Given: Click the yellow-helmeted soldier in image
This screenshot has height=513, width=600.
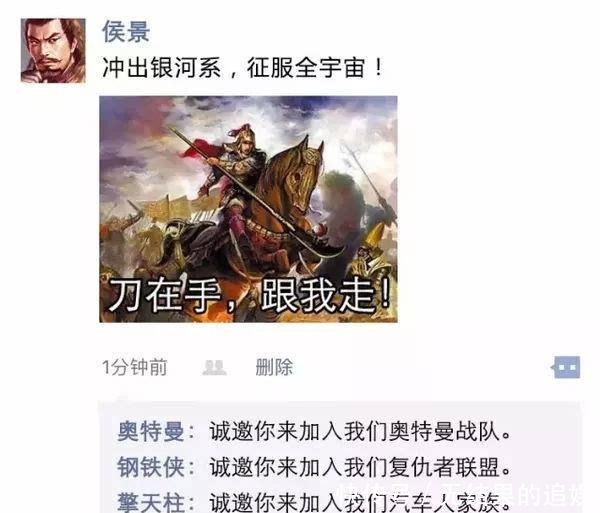Looking at the screenshot, I should click(369, 252).
